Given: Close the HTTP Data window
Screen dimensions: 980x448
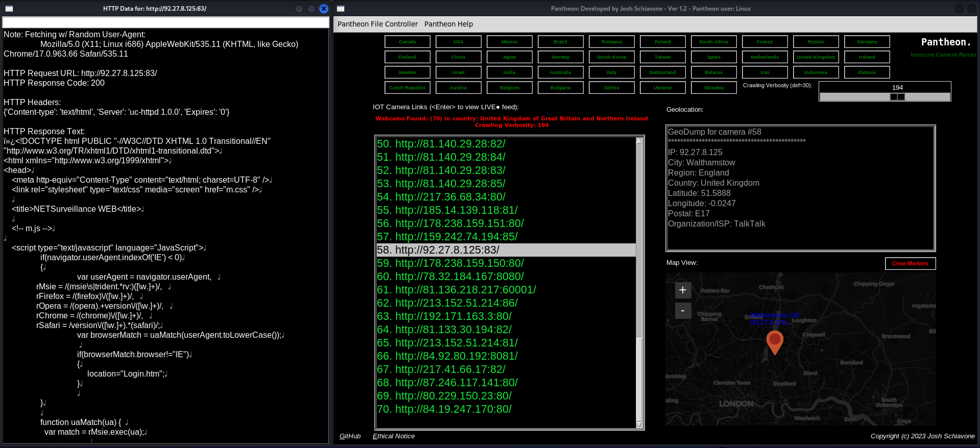Looking at the screenshot, I should pos(323,9).
